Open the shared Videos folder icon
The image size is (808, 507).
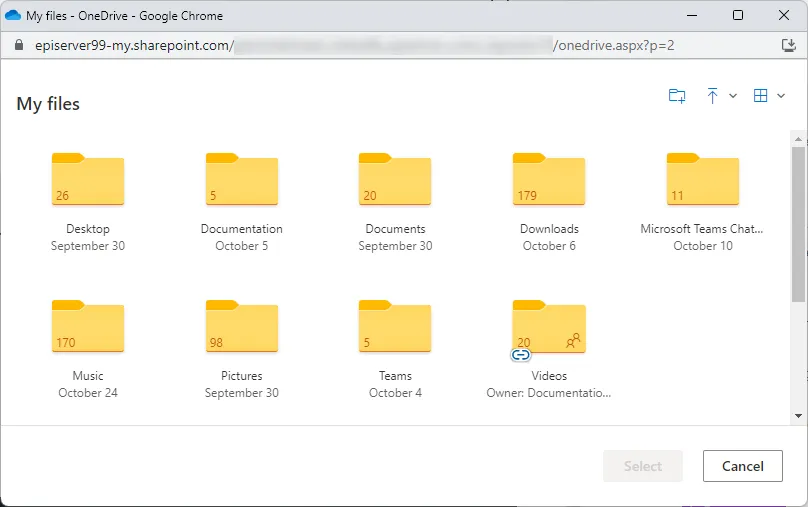549,326
